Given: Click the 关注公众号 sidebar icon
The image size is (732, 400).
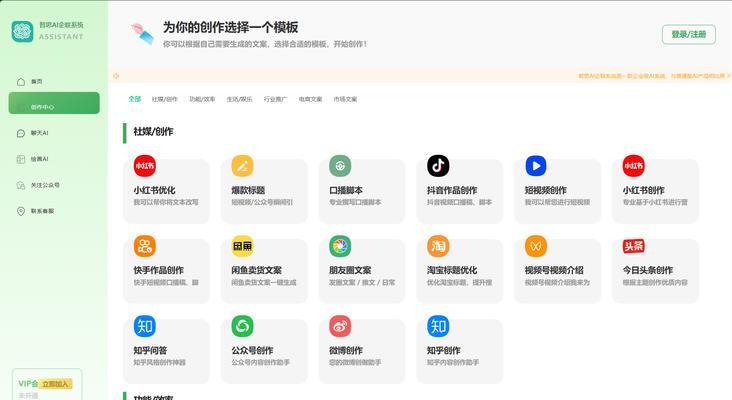Looking at the screenshot, I should pos(21,185).
